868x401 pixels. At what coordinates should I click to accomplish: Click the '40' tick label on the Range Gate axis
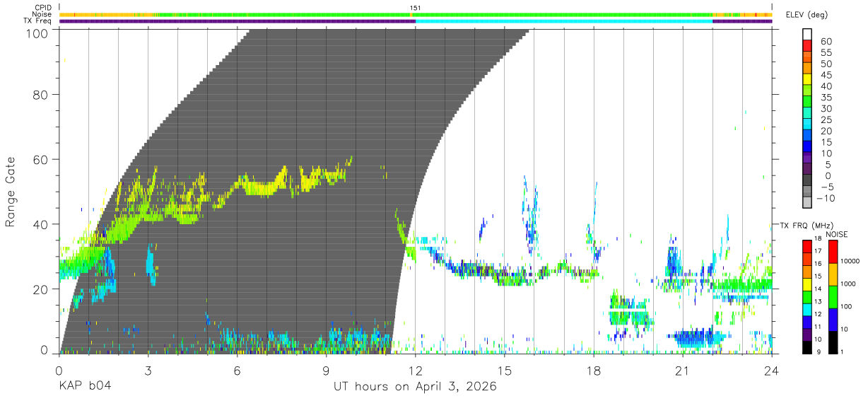pos(41,224)
